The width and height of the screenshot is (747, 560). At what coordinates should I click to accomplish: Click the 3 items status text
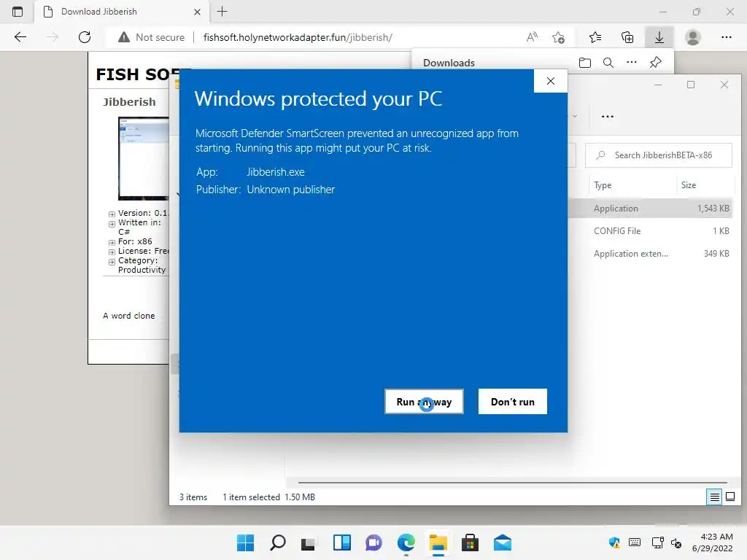(193, 497)
